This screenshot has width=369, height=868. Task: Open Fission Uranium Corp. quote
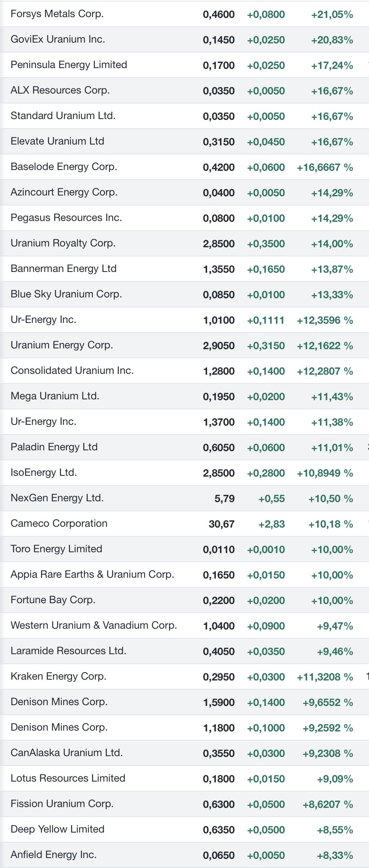62,804
